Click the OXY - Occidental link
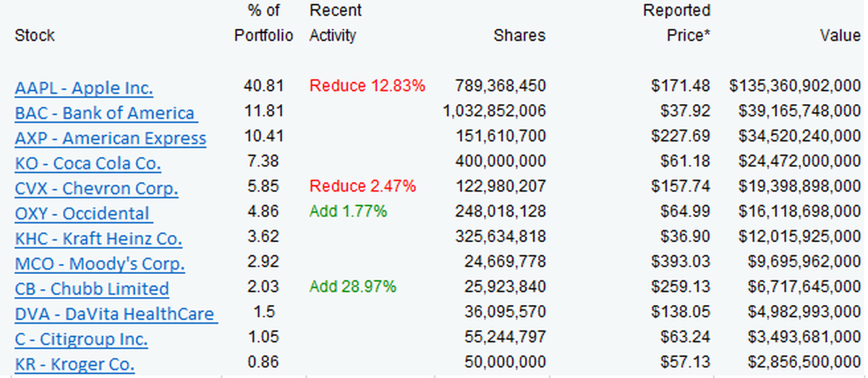 coord(82,214)
